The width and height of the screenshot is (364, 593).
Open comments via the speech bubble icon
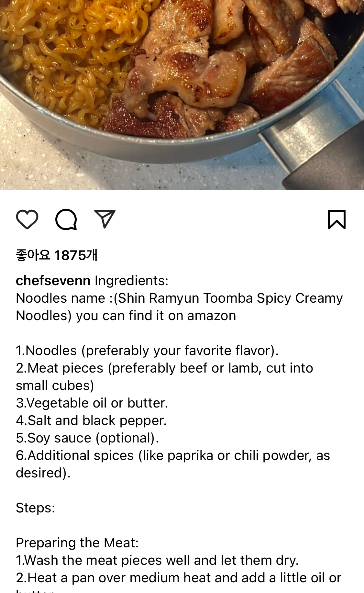pyautogui.click(x=66, y=219)
